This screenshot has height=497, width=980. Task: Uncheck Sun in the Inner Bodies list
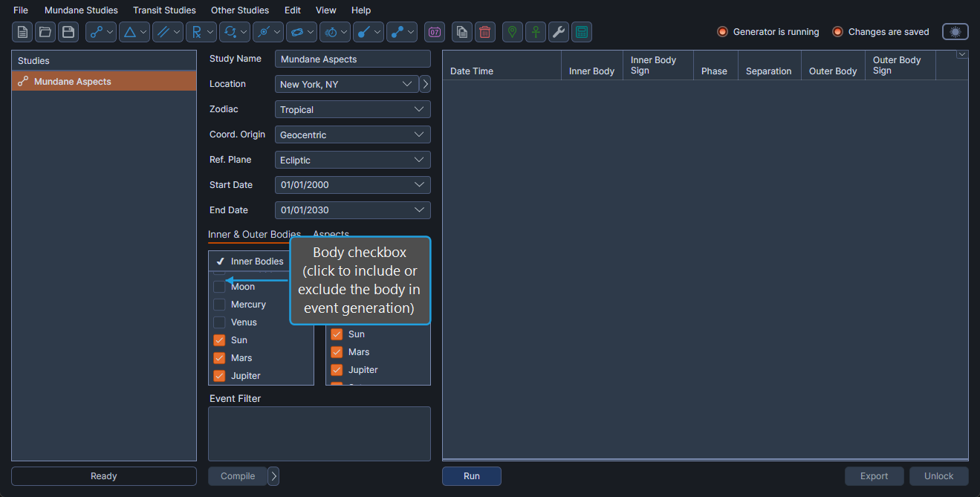[219, 340]
